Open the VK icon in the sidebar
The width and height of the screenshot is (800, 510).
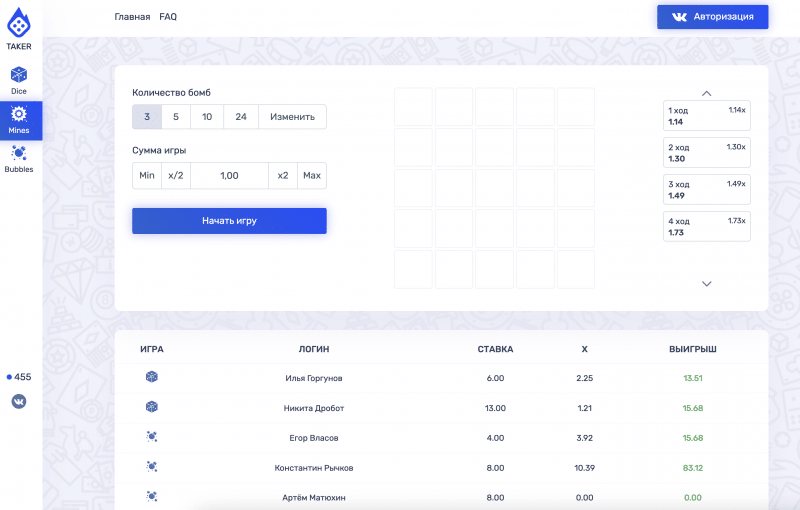pyautogui.click(x=19, y=401)
